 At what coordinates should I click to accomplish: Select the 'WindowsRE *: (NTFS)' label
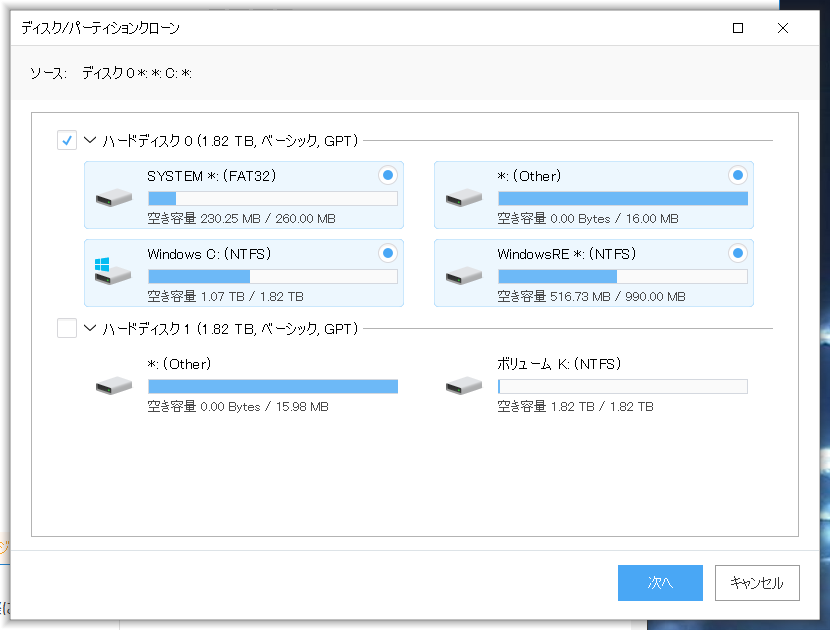[567, 254]
